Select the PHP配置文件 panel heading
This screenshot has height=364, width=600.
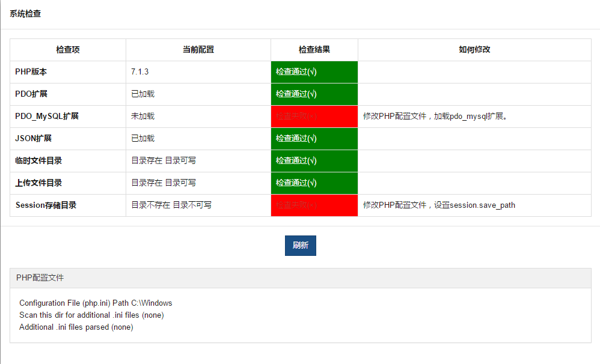tap(40, 278)
